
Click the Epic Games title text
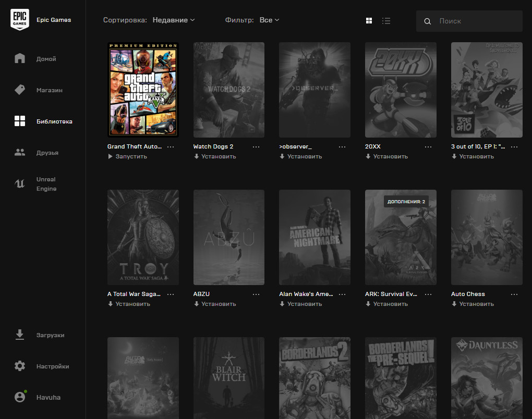click(x=54, y=20)
